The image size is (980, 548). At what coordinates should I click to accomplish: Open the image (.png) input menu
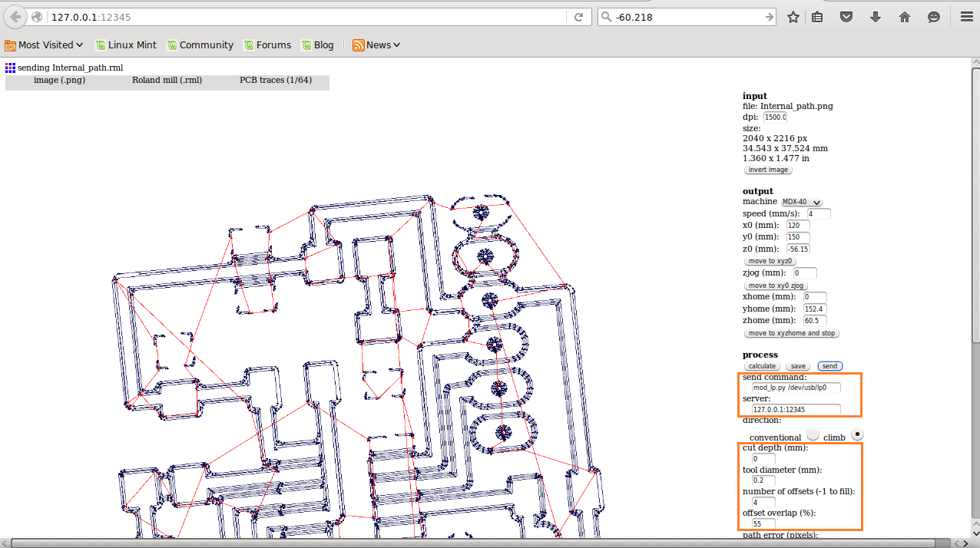point(59,80)
